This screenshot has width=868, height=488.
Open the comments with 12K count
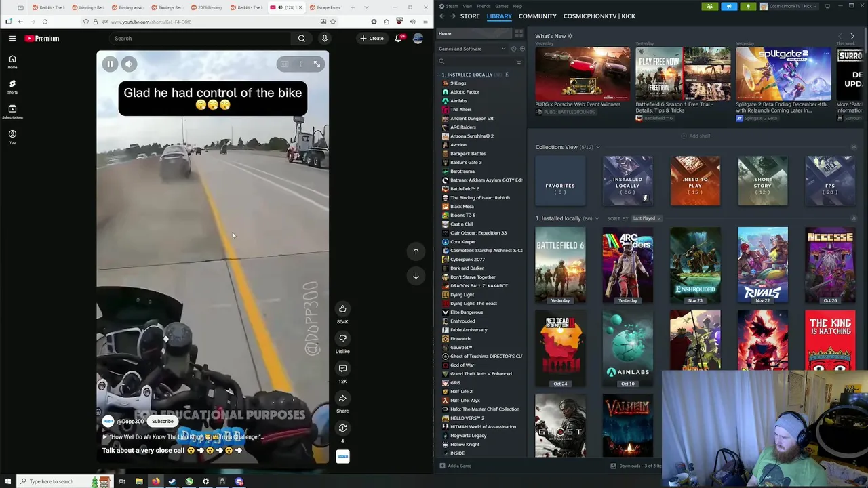coord(342,368)
